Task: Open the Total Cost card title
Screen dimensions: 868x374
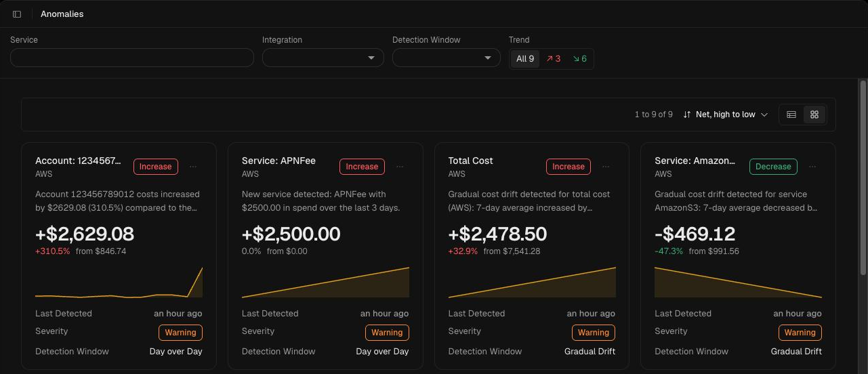Action: coord(470,161)
